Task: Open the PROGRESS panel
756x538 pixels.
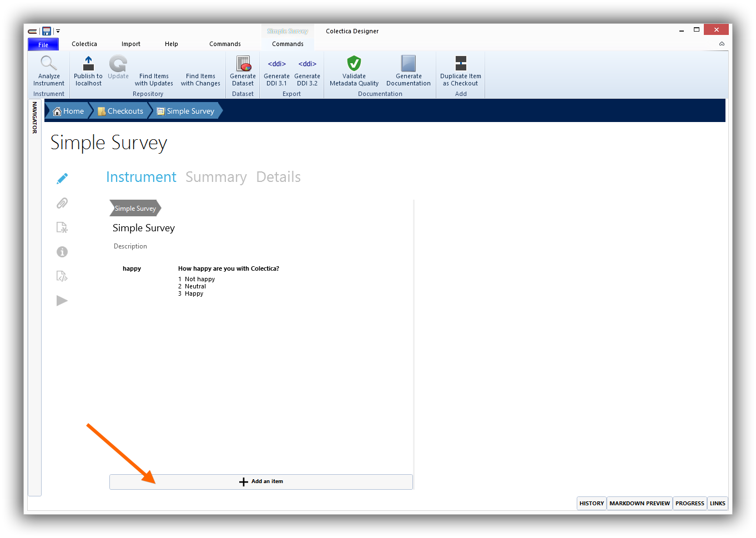Action: point(690,503)
